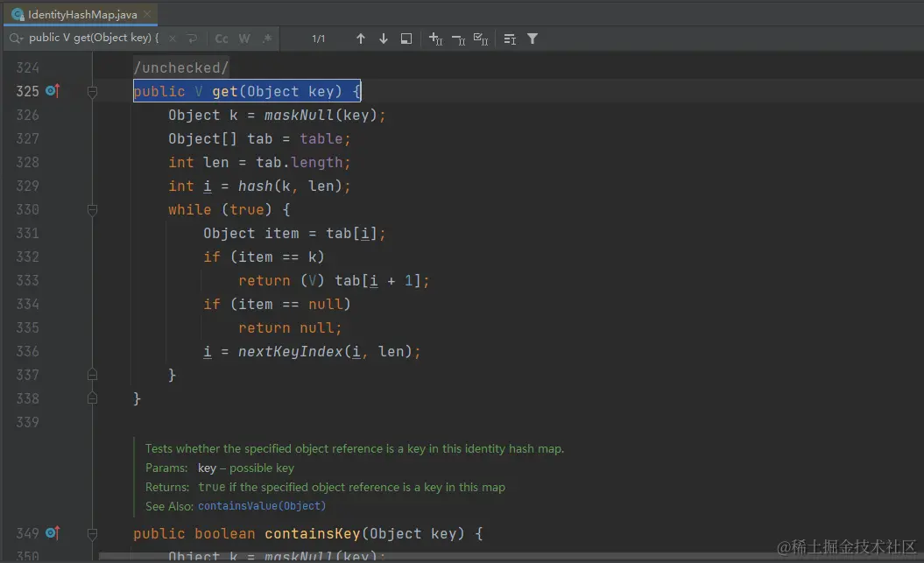Collapse the while loop fold marker line 330
Image resolution: width=924 pixels, height=563 pixels.
tap(92, 209)
